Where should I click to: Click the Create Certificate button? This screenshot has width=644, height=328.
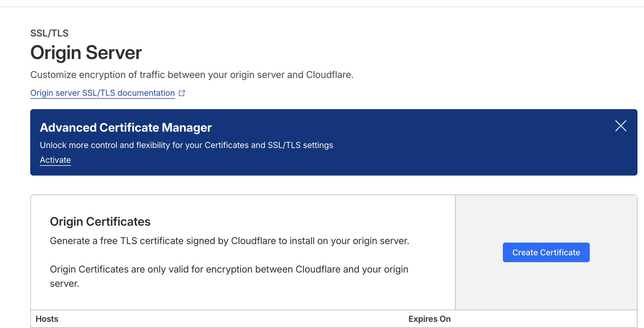pyautogui.click(x=546, y=252)
